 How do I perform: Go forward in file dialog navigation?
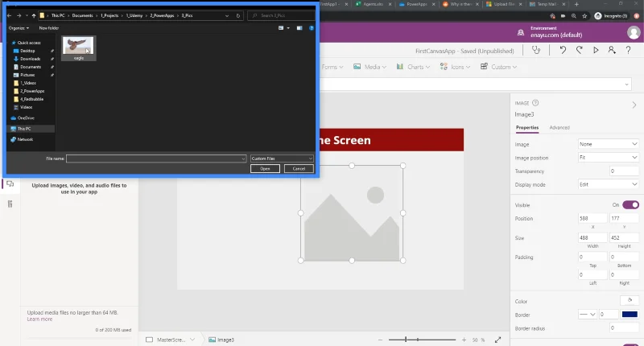click(x=19, y=15)
